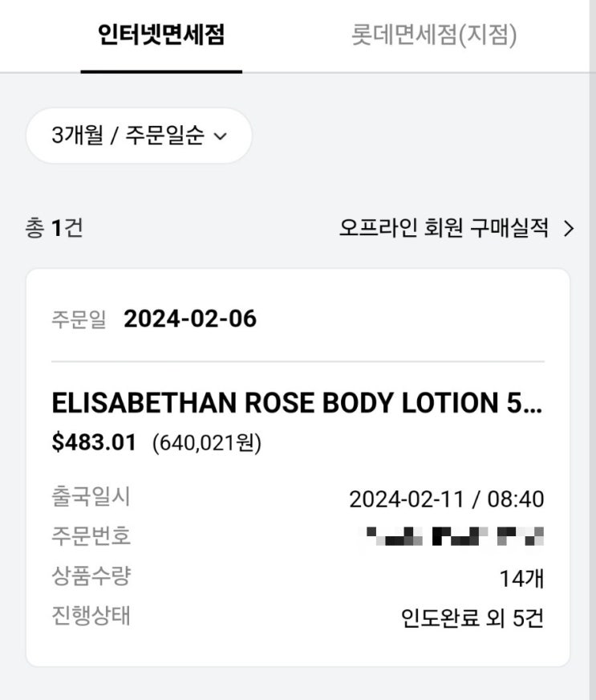Click the 출국일시 label
This screenshot has width=596, height=700.
click(90, 498)
